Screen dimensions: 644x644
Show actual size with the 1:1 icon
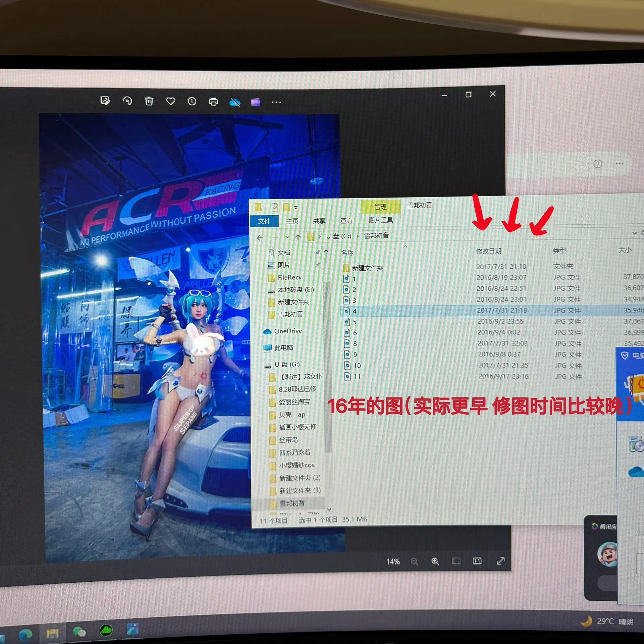(x=477, y=561)
